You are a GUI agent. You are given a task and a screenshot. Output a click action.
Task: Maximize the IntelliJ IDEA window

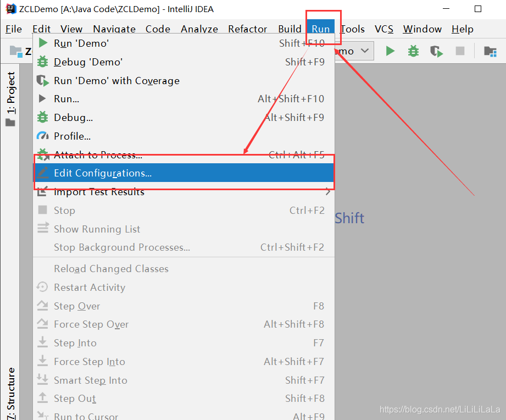pyautogui.click(x=478, y=9)
